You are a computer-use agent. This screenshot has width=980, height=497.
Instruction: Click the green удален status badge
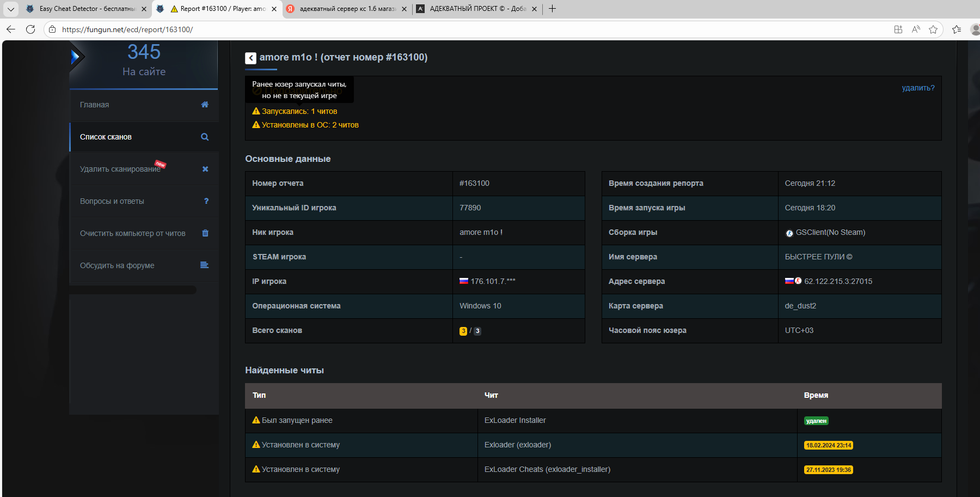[x=816, y=421]
